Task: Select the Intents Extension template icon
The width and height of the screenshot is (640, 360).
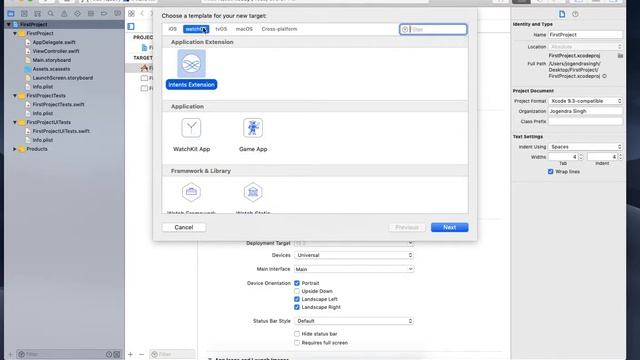Action: 191,64
